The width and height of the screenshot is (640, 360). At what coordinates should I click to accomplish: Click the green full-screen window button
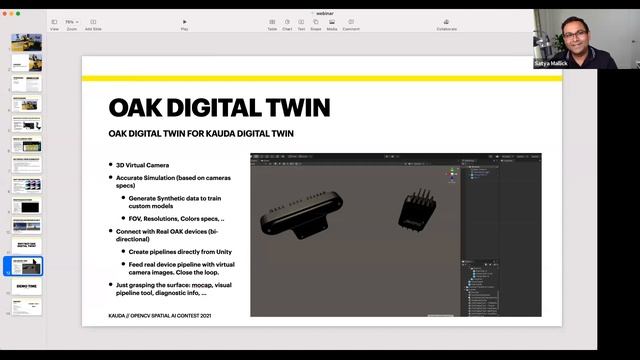[18, 13]
